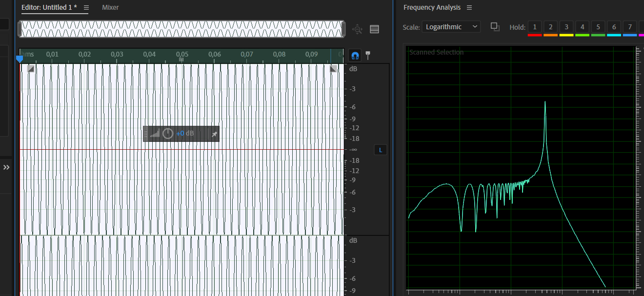644x296 pixels.
Task: Click the amplitude knob in the volume HUD
Action: pyautogui.click(x=168, y=134)
